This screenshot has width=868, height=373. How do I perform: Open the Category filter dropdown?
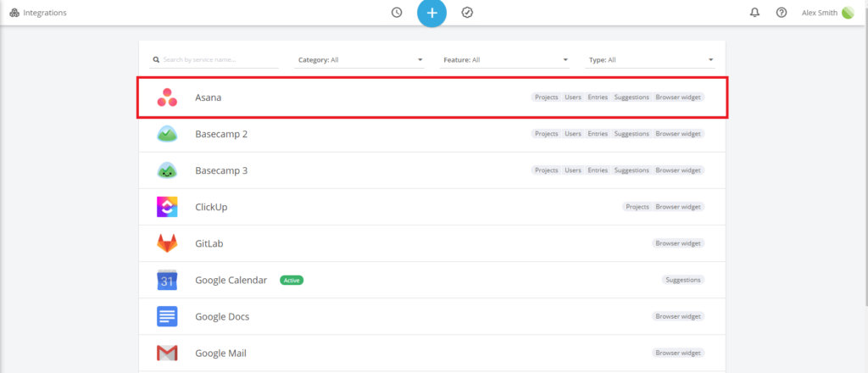pyautogui.click(x=359, y=59)
